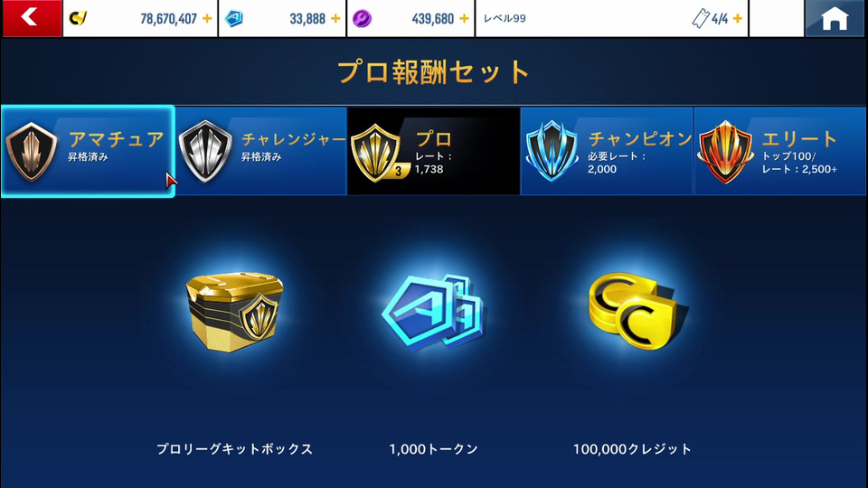Click the プロリーグキットボックス label text
Screen dimensions: 868x488
(x=235, y=449)
